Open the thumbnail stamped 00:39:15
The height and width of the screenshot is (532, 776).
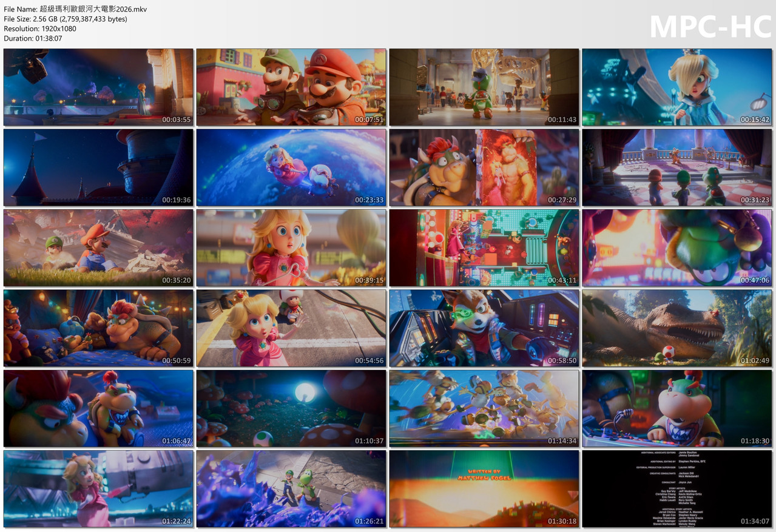coord(291,247)
